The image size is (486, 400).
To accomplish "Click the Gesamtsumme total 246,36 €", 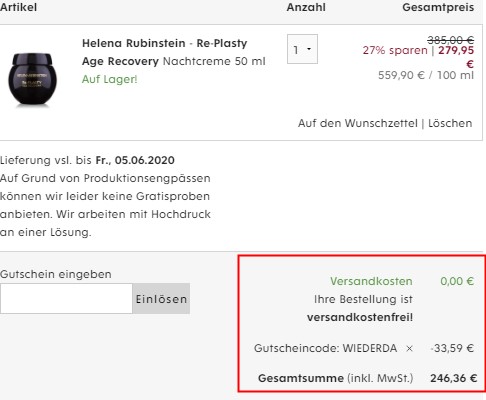I will coord(453,378).
